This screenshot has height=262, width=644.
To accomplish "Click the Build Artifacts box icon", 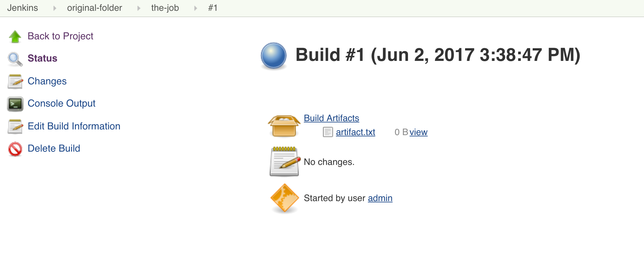I will coord(284,126).
